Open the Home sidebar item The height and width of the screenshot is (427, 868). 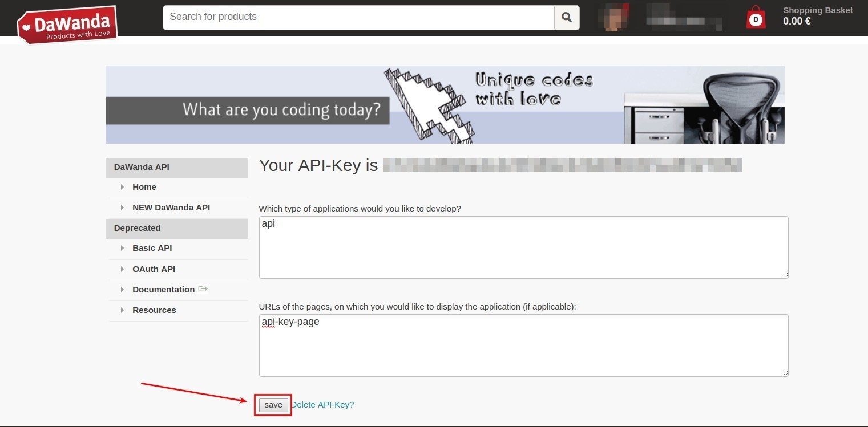pyautogui.click(x=144, y=187)
